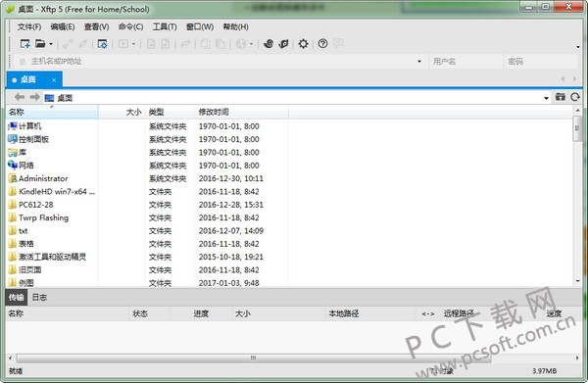Launch Xshell with the swirl icon
The width and height of the screenshot is (588, 383).
click(269, 44)
